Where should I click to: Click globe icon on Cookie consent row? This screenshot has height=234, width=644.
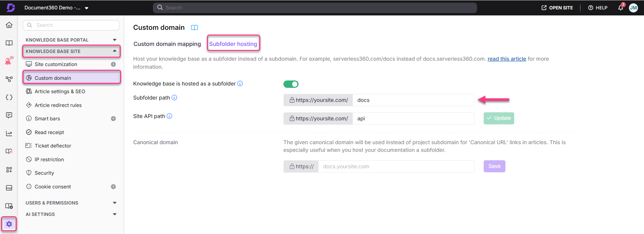pyautogui.click(x=113, y=187)
